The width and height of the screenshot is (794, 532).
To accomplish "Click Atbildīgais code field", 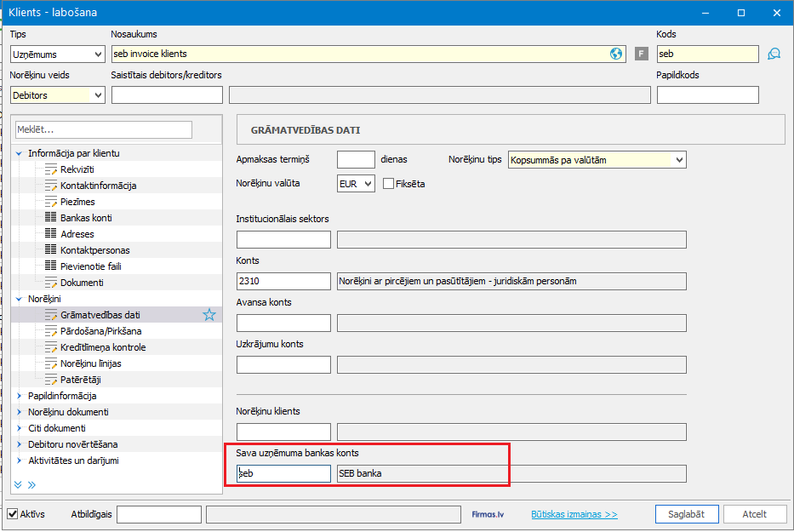I will 159,514.
